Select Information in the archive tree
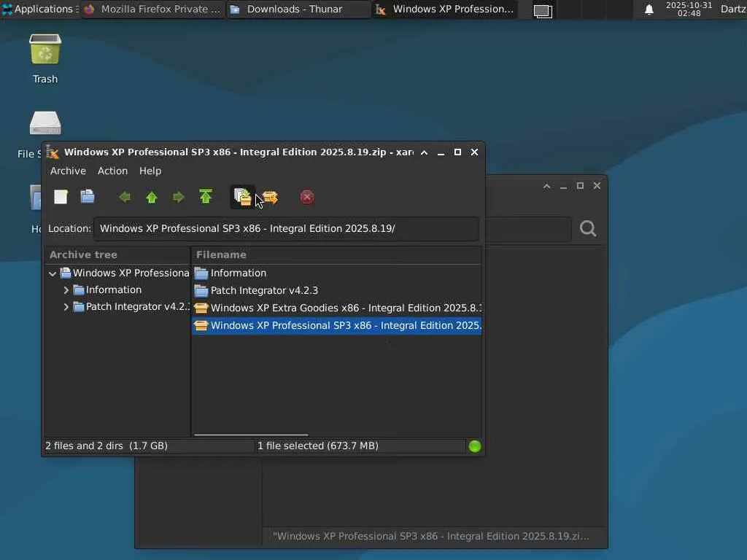 [x=113, y=290]
